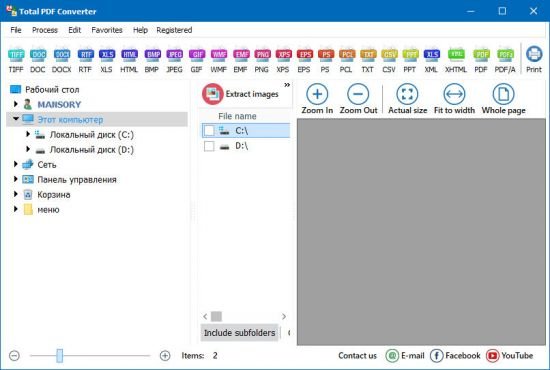This screenshot has height=370, width=550.
Task: Select the TIFF conversion format icon
Action: pos(16,60)
